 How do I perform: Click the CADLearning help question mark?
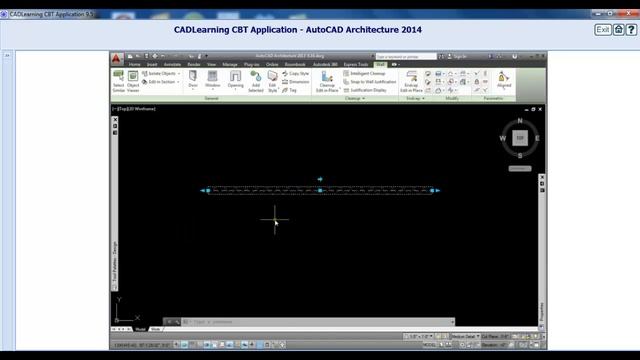coord(631,30)
